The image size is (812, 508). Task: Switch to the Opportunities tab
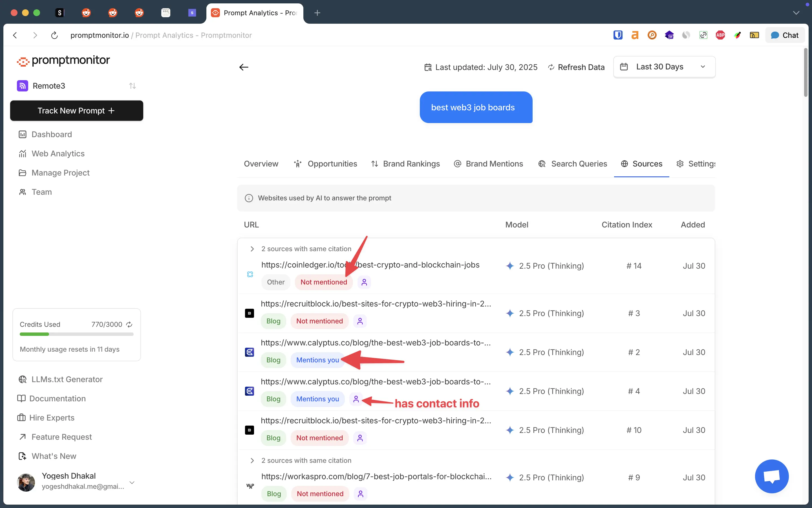325,164
